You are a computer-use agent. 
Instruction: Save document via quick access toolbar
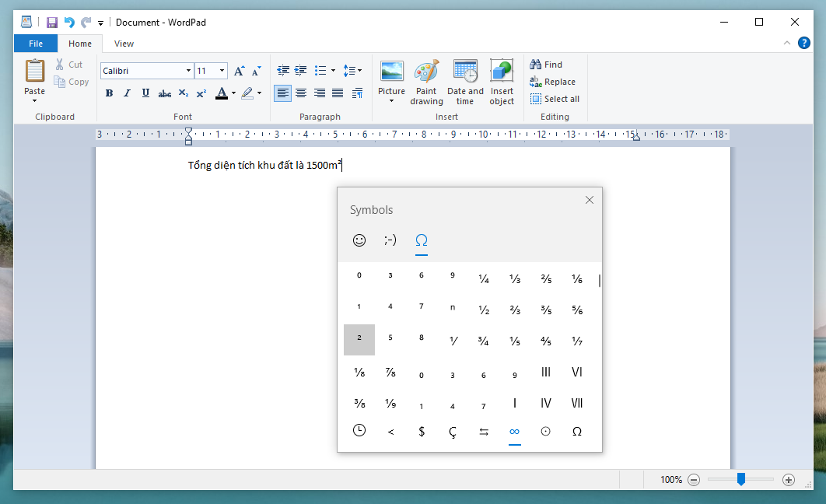point(52,23)
